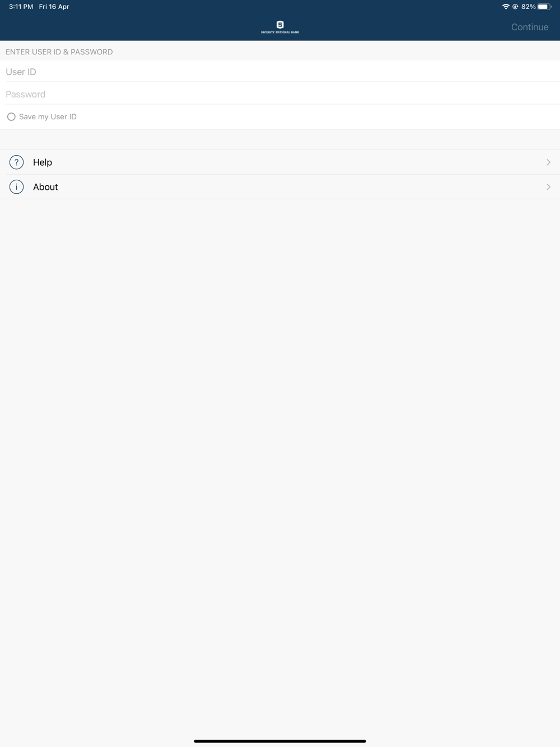Tap the Enter User ID & Password header

pos(59,52)
